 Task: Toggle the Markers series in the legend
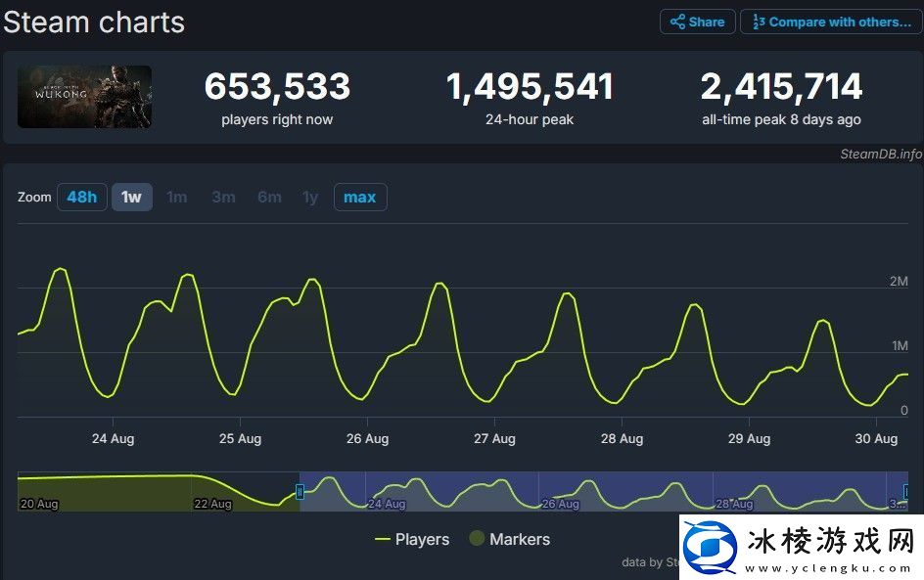pos(512,539)
